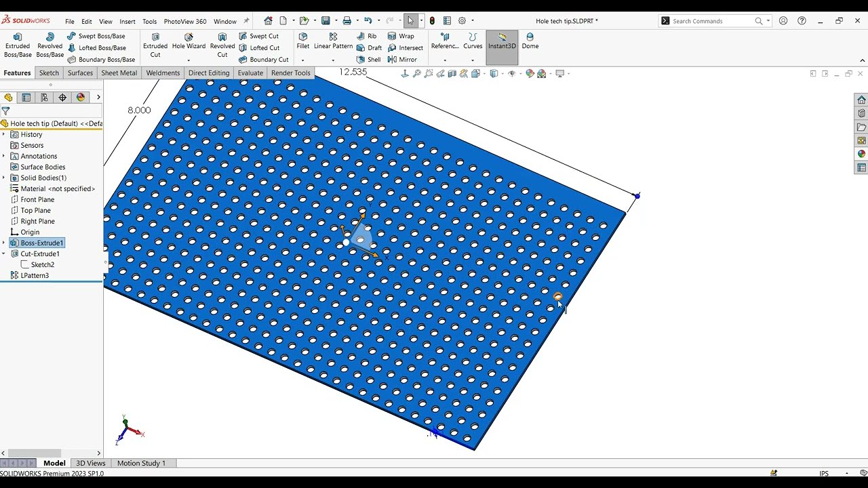Click the Extruded Cut tool
The image size is (868, 488).
[155, 45]
